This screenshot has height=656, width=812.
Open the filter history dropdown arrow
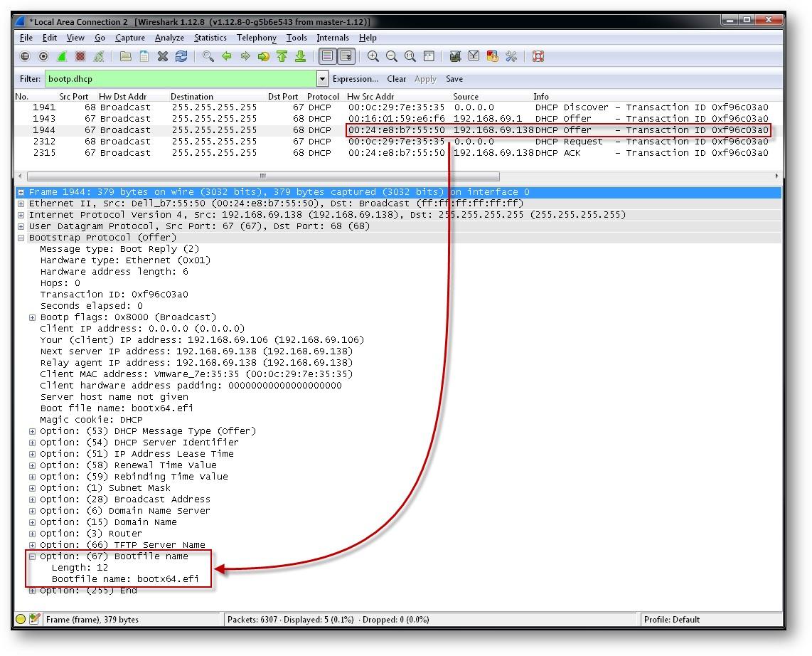click(323, 79)
